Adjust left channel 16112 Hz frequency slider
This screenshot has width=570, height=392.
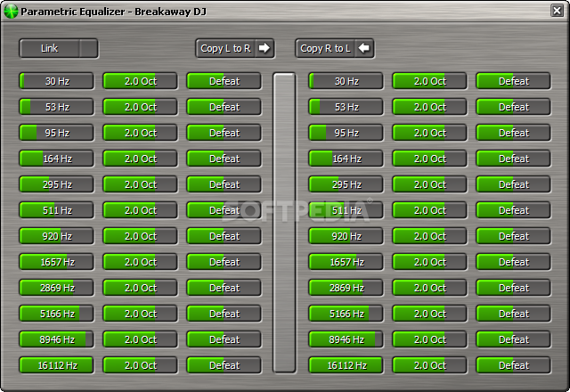56,365
